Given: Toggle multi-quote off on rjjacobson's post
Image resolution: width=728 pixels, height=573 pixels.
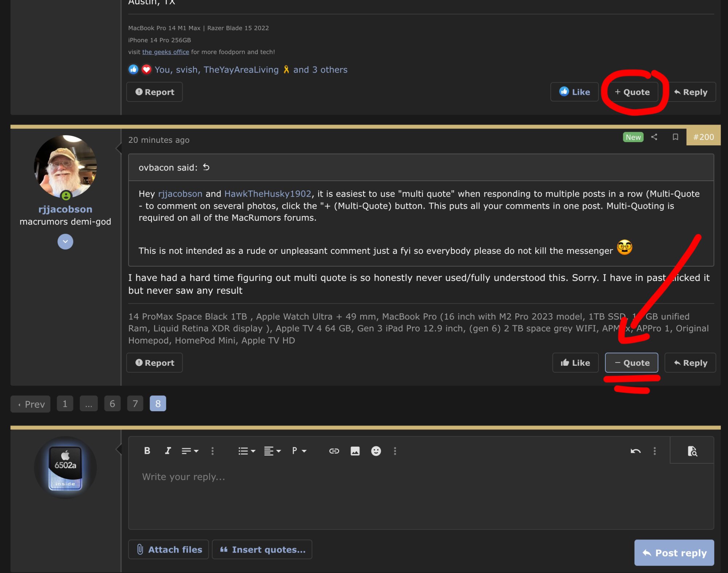Looking at the screenshot, I should click(x=632, y=362).
